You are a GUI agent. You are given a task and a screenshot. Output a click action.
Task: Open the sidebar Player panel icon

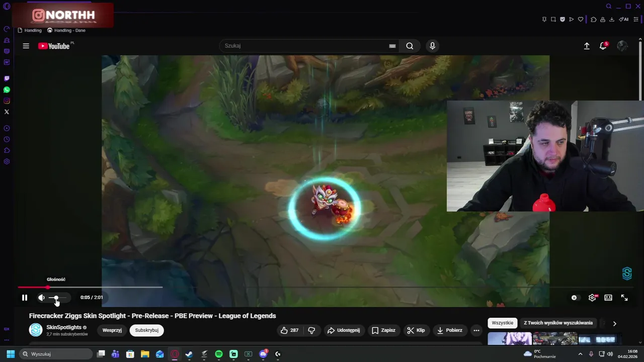[7, 128]
